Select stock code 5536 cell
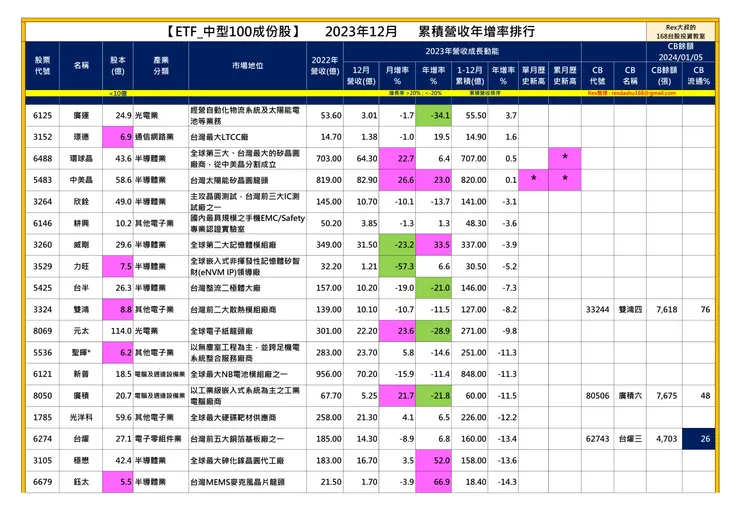 [42, 353]
